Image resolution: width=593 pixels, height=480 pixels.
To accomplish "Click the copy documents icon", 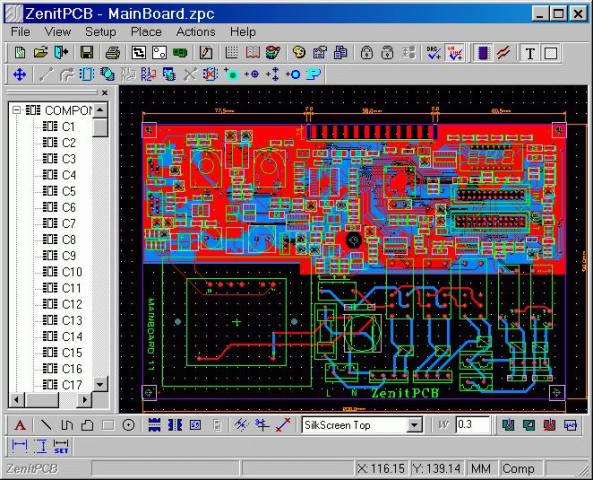I will [x=340, y=53].
